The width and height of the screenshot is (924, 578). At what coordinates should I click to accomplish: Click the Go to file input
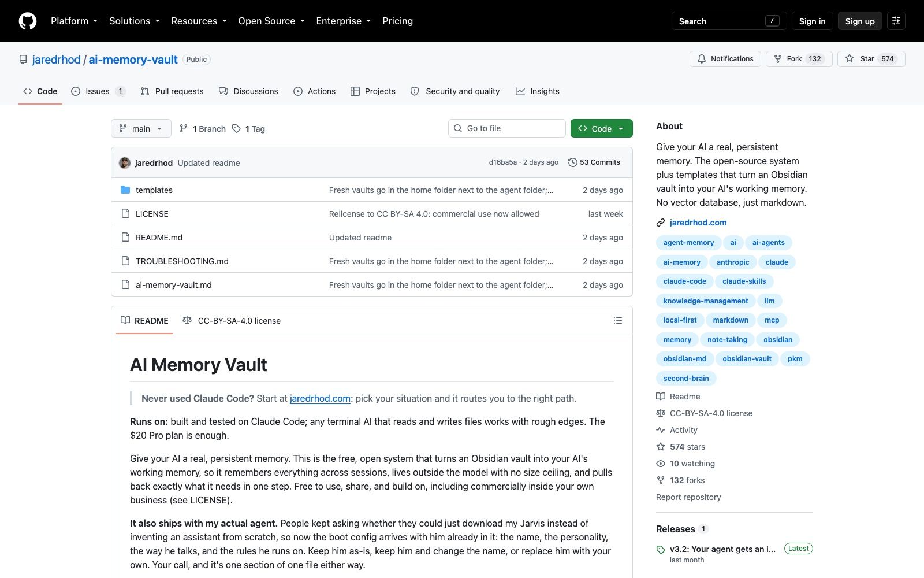(x=506, y=128)
